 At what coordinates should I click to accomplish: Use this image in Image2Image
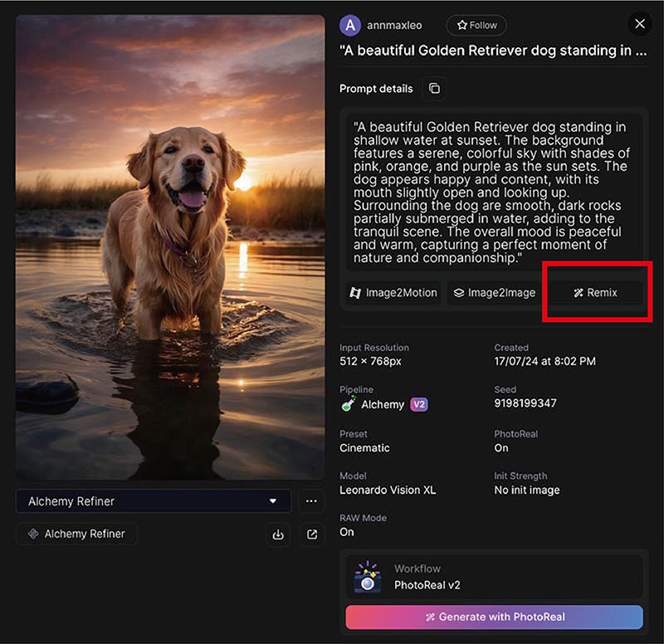pos(495,292)
